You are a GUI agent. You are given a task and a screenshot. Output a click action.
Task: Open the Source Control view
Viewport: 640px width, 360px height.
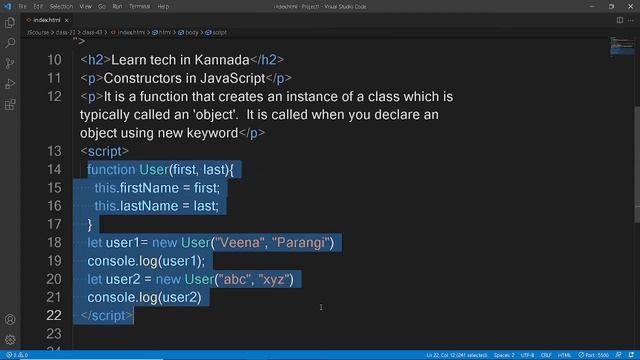[x=10, y=63]
